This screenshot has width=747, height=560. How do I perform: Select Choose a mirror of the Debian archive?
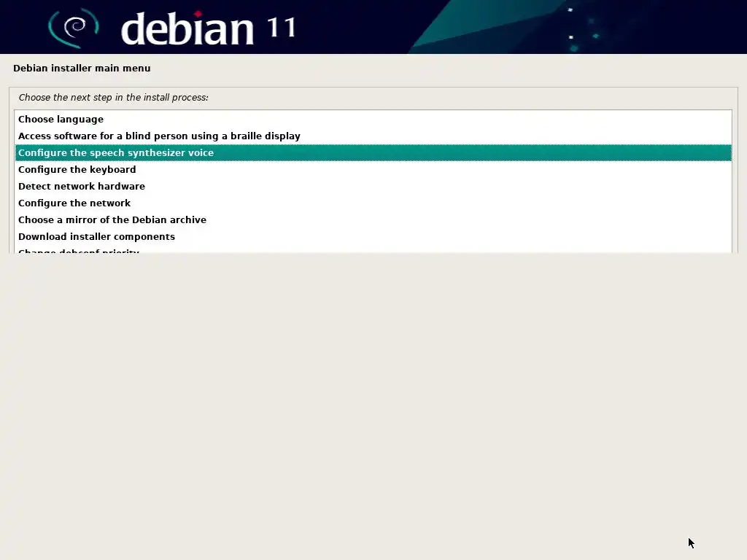373,219
